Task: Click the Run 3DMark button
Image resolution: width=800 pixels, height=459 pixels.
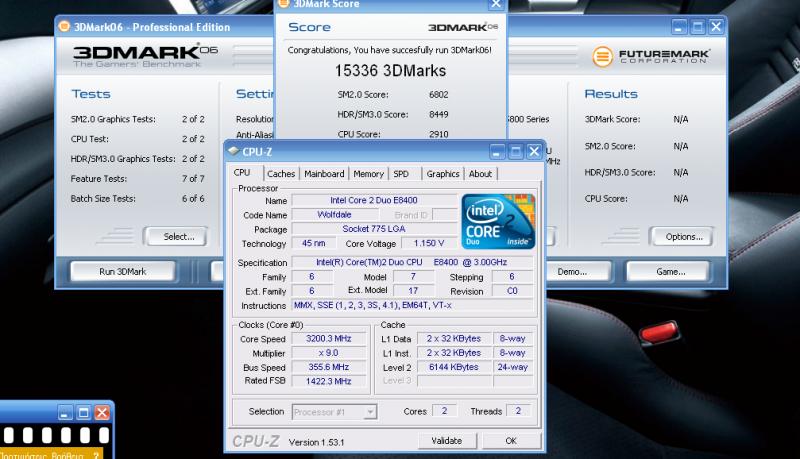Action: [x=122, y=271]
